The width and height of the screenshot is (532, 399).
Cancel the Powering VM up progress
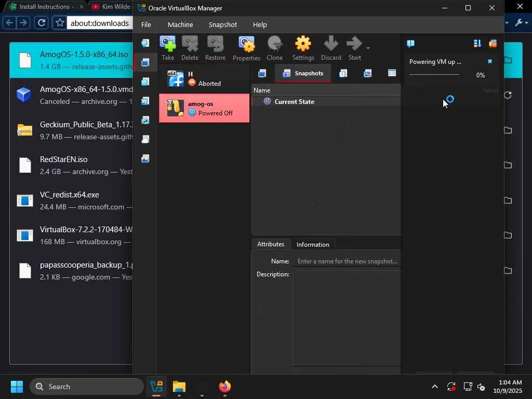(489, 61)
